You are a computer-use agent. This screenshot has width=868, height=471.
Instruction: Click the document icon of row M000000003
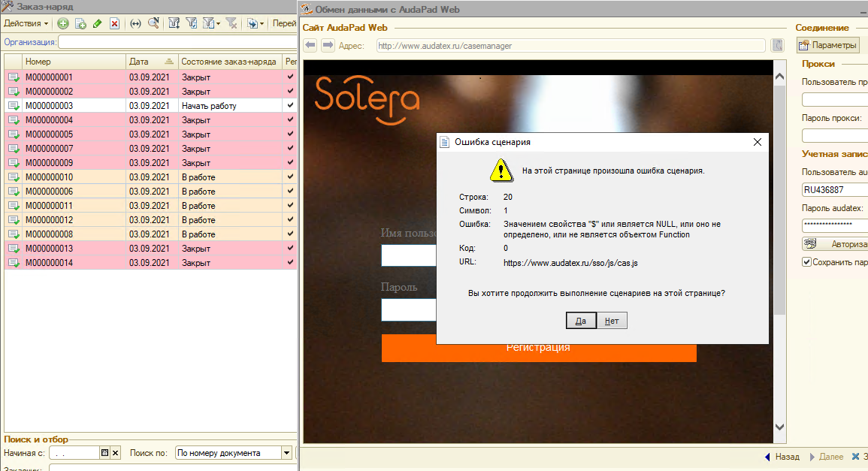click(14, 106)
